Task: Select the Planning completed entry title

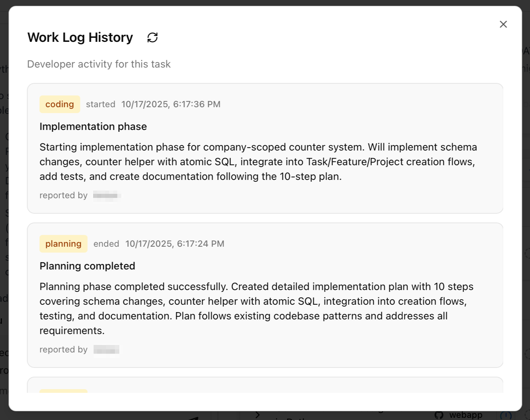Action: coord(87,266)
